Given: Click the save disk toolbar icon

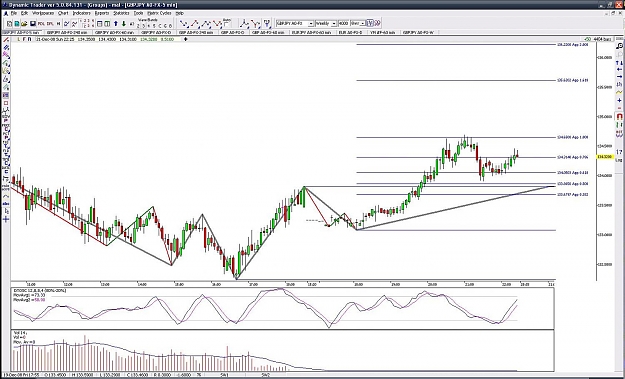Looking at the screenshot, I should [x=32, y=24].
